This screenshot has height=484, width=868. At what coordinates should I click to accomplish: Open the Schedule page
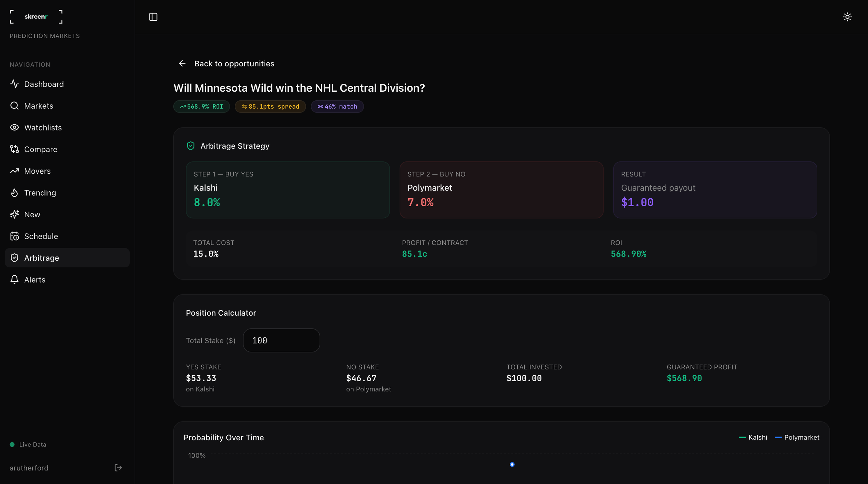[x=67, y=236]
